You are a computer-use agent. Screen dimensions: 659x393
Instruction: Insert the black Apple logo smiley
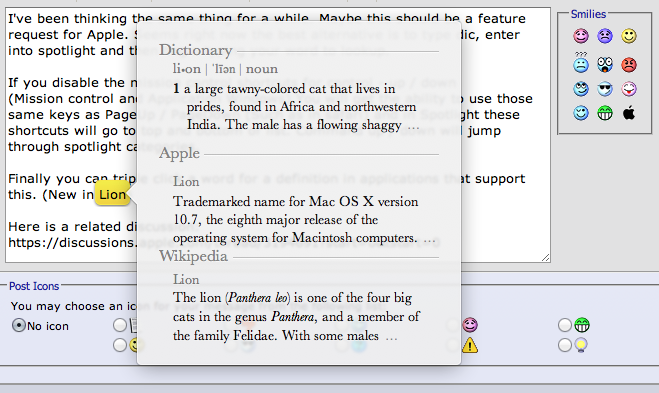coord(629,113)
